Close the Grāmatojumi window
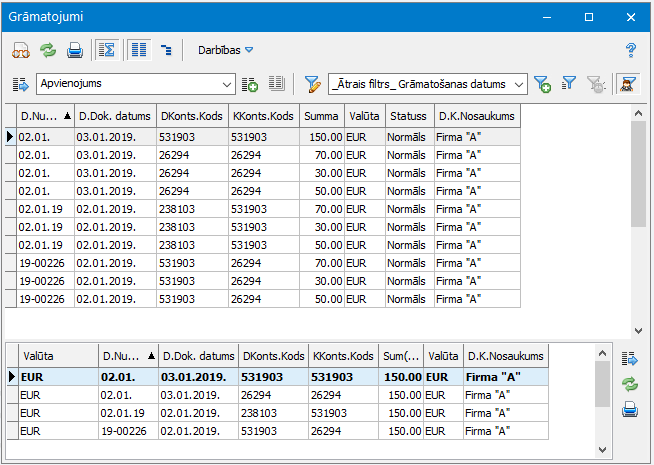The height and width of the screenshot is (465, 654). (x=631, y=17)
